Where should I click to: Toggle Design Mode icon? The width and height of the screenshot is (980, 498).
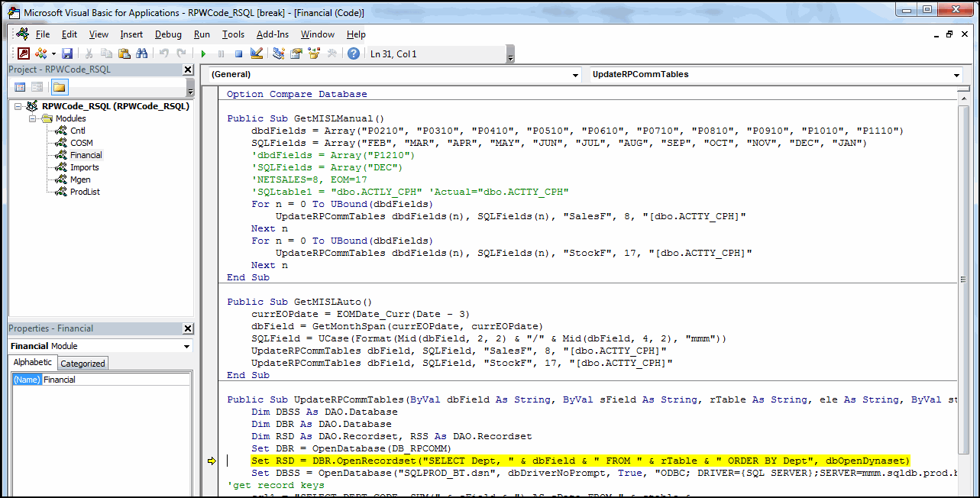tap(256, 53)
